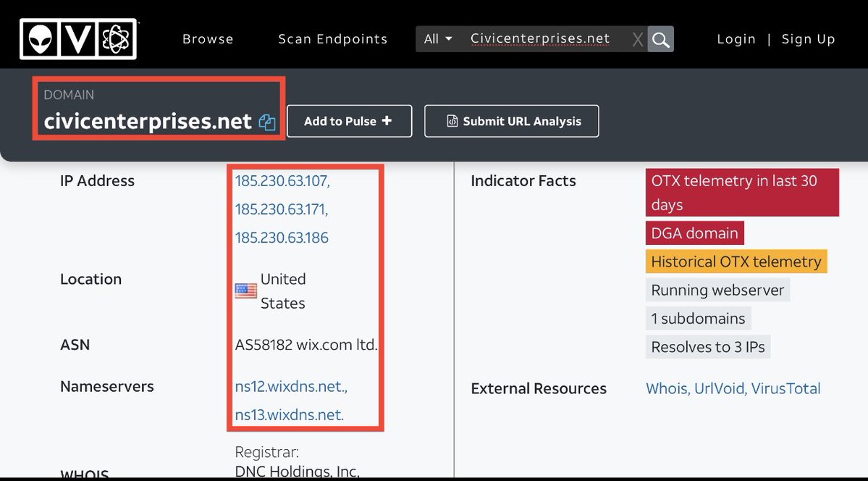
Task: Open the All search filter dropdown
Action: coord(438,39)
